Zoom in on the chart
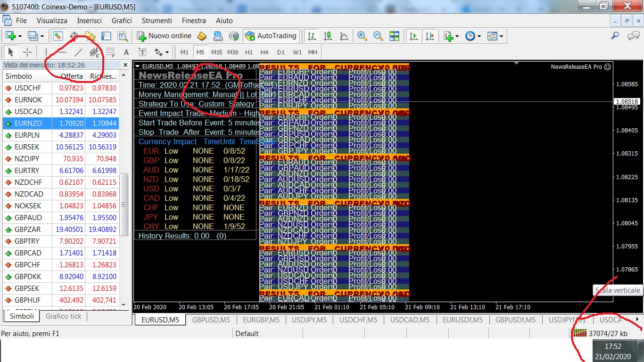Image resolution: width=644 pixels, height=362 pixels. (x=362, y=36)
